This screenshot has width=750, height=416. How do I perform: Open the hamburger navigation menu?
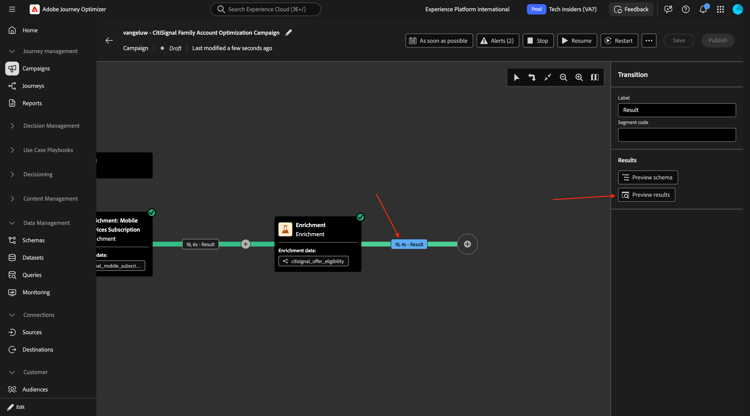[12, 9]
